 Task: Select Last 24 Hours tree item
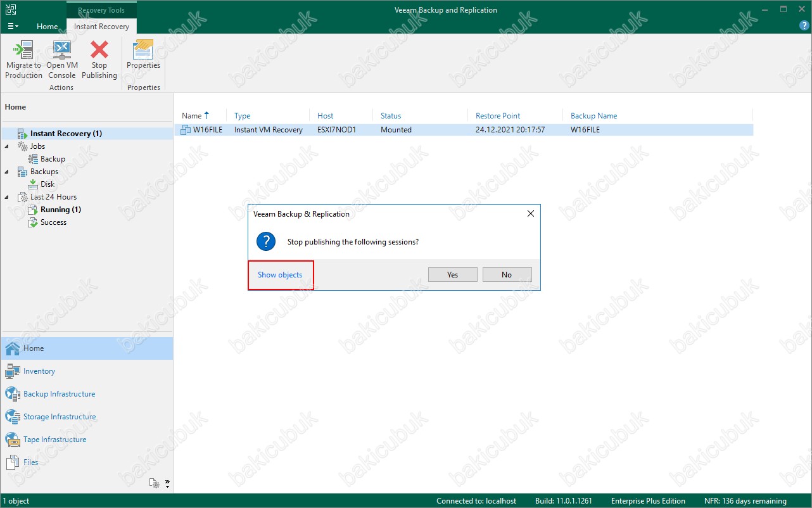(x=53, y=197)
